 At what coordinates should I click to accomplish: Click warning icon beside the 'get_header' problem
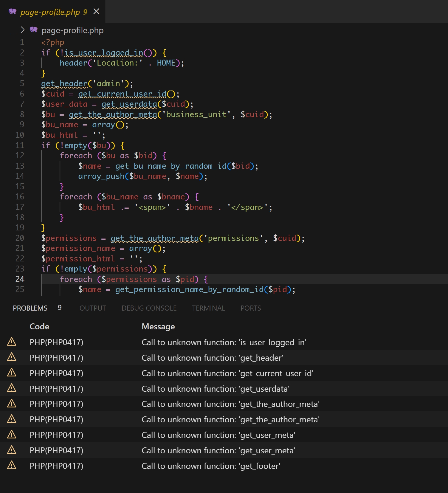click(12, 357)
